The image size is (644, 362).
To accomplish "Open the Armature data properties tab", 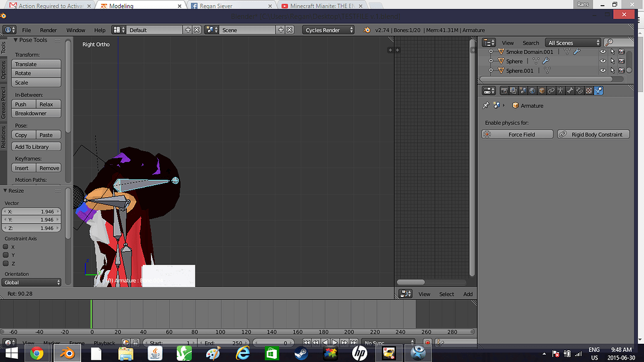I will click(x=560, y=91).
